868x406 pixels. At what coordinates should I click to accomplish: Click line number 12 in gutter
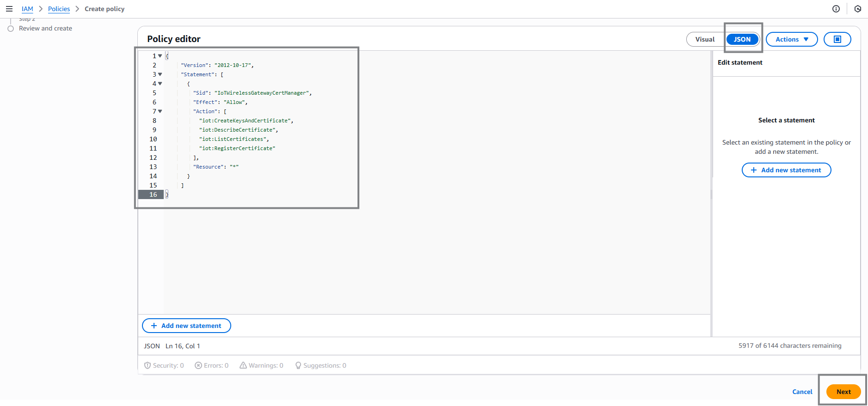153,158
